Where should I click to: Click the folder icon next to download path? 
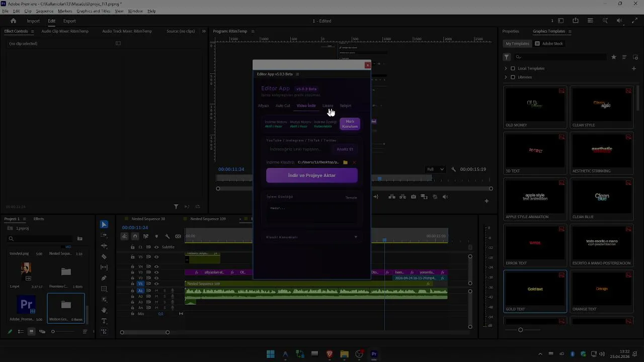[x=345, y=162]
